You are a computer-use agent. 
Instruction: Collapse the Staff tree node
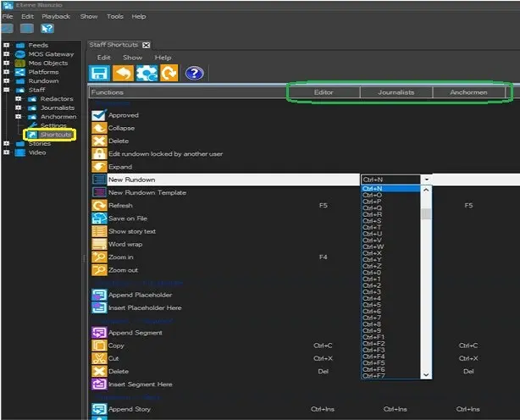[x=6, y=89]
